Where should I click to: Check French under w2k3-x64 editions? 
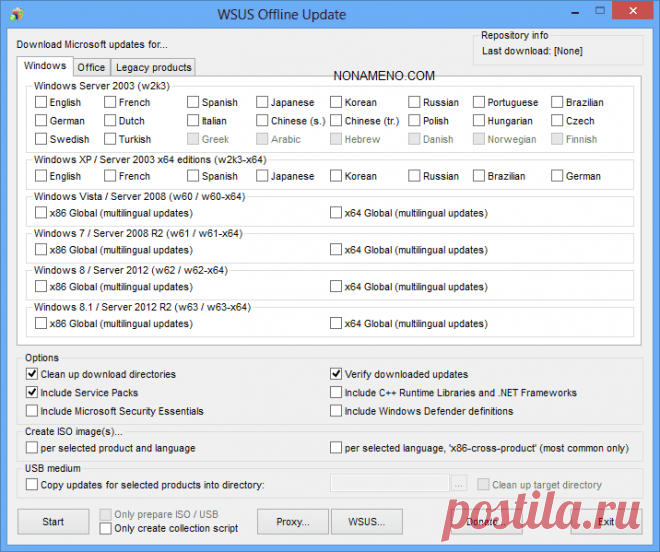(110, 176)
